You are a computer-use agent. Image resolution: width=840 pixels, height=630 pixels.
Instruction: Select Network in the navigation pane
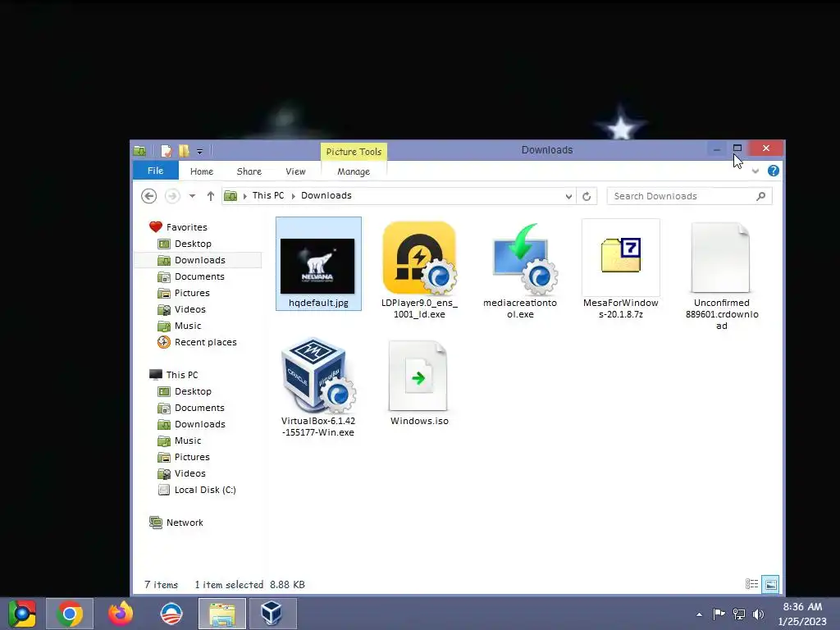[x=185, y=523]
